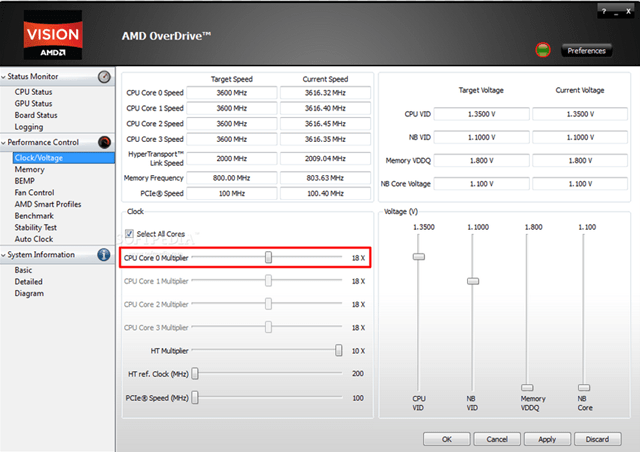Image resolution: width=640 pixels, height=452 pixels.
Task: Click the Memory VDDQ voltage slider handle
Action: 527,387
